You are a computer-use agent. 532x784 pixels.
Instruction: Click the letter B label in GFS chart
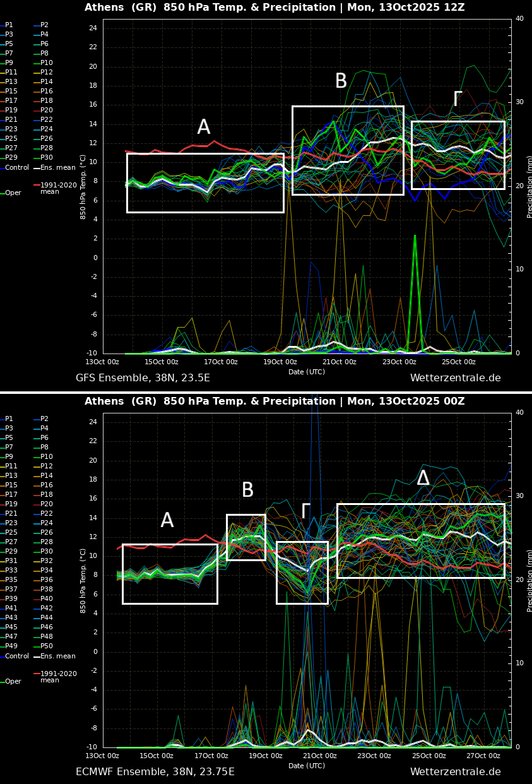[341, 81]
